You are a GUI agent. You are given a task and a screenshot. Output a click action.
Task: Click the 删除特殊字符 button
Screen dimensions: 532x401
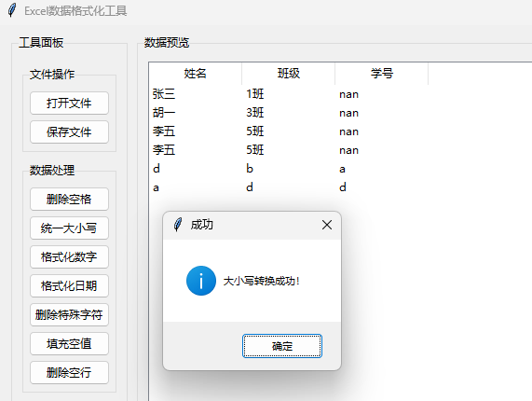[69, 315]
